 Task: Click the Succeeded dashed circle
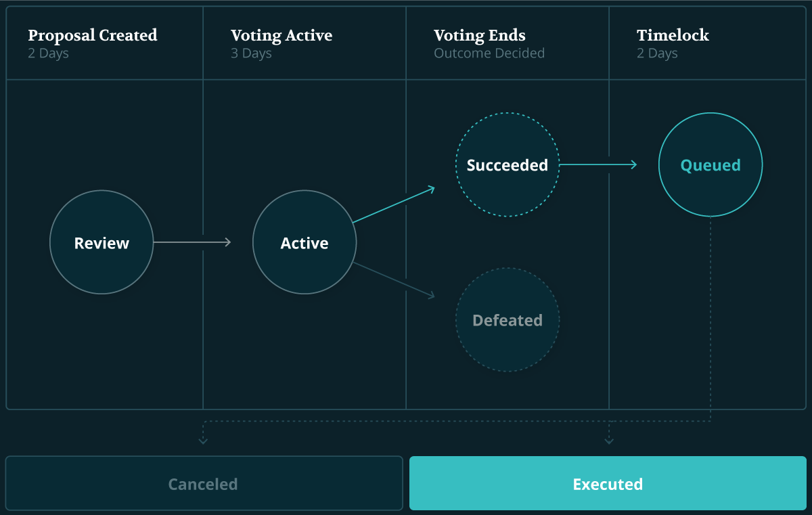[507, 164]
